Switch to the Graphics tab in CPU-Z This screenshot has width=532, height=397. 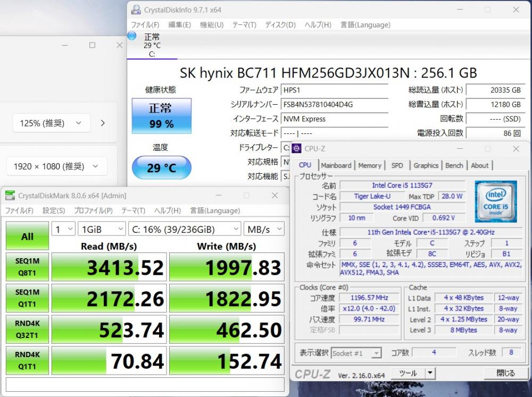point(426,165)
